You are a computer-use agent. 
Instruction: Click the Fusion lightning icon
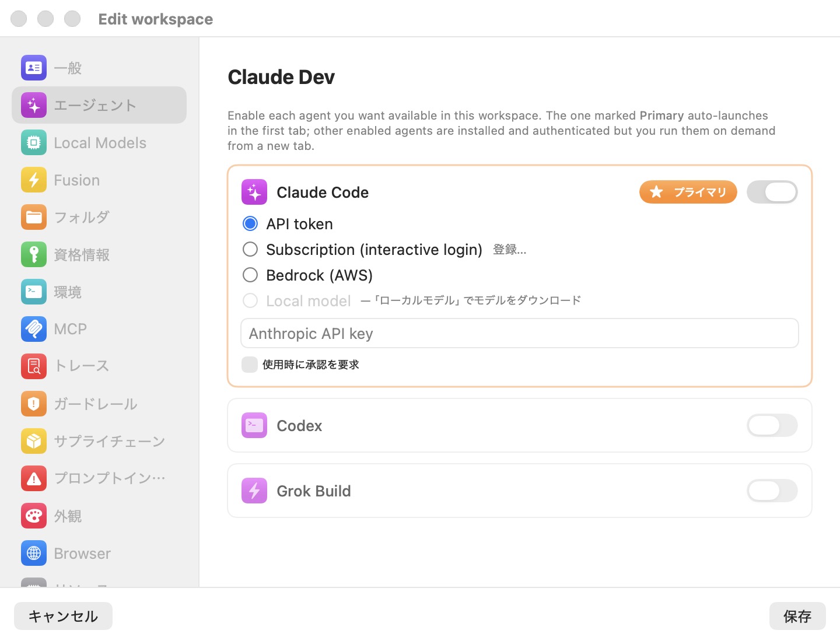(x=34, y=180)
